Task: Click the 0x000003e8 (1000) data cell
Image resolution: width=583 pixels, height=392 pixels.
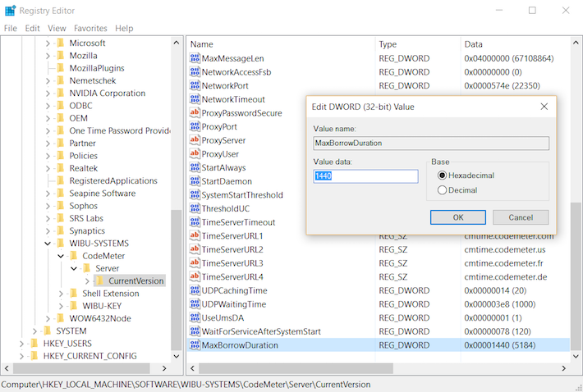Action: [500, 304]
